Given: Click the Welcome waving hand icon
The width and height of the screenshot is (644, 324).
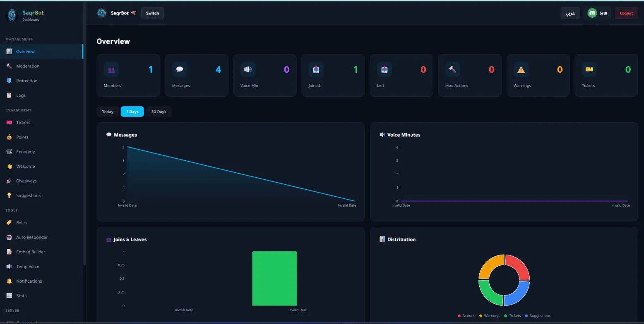Looking at the screenshot, I should click(x=9, y=167).
